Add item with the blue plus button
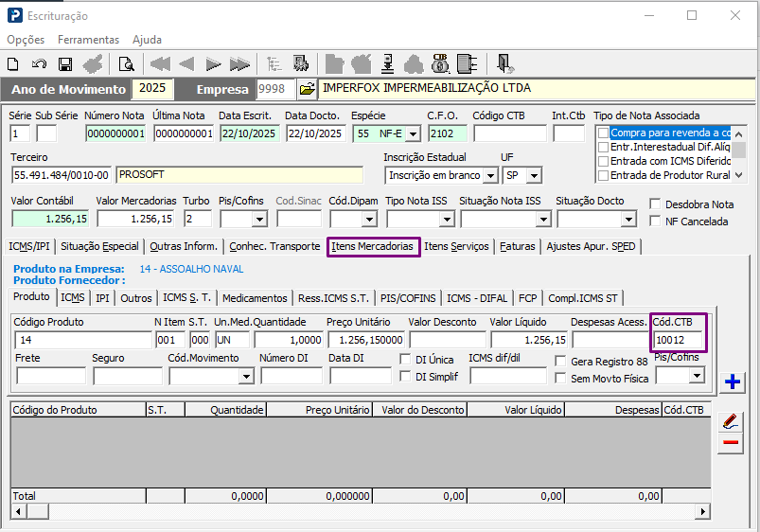The image size is (760, 532). 731,382
